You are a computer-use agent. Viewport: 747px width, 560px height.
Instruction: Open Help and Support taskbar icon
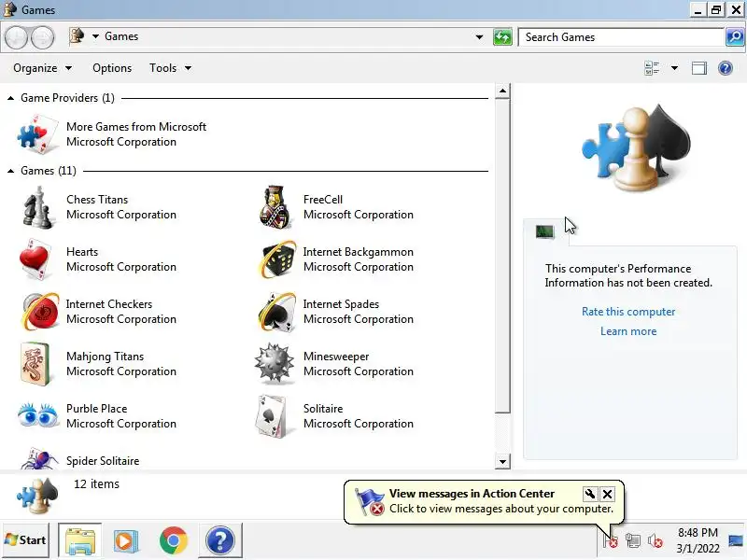point(219,540)
